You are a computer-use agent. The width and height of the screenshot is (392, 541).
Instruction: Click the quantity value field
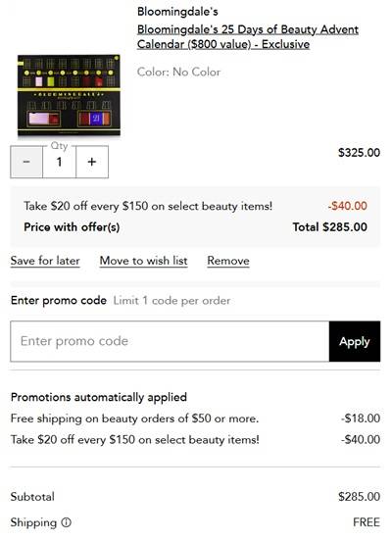pos(60,162)
